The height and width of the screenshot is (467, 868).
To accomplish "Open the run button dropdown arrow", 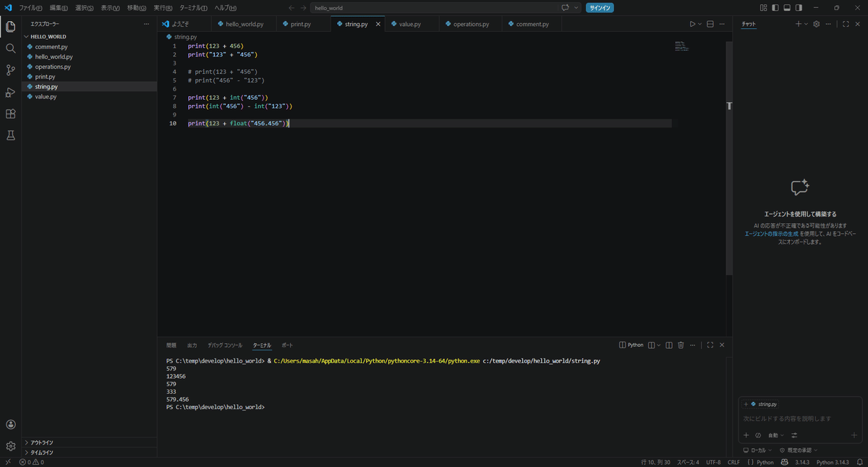I will 699,24.
